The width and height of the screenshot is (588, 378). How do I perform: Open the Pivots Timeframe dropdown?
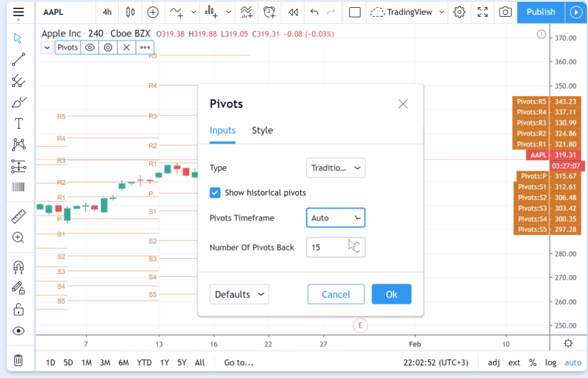[x=336, y=218]
